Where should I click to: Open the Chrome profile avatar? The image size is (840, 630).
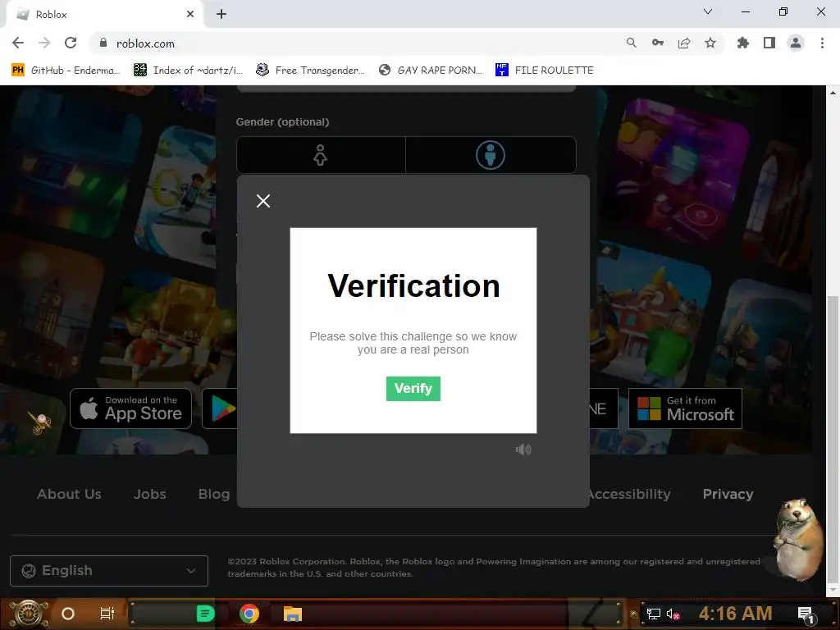(x=796, y=43)
